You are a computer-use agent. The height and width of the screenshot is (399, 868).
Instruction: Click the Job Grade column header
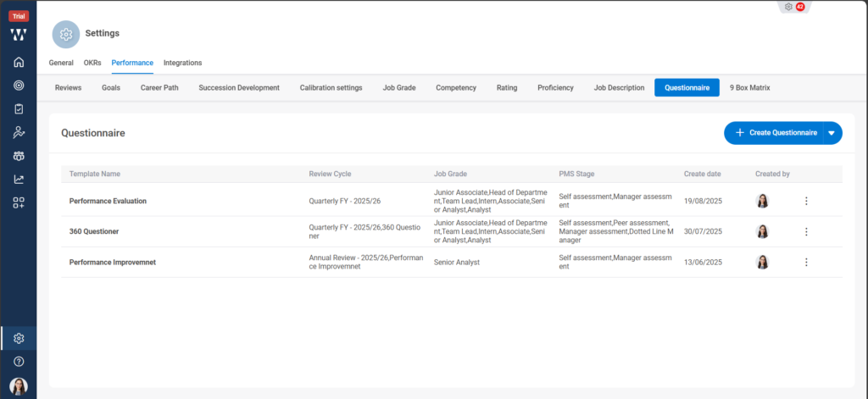(x=451, y=174)
